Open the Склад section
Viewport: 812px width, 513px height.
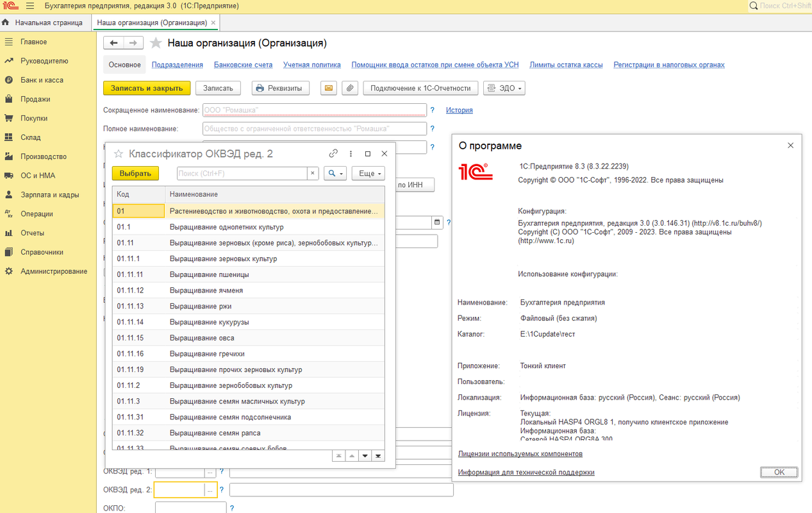pyautogui.click(x=30, y=137)
